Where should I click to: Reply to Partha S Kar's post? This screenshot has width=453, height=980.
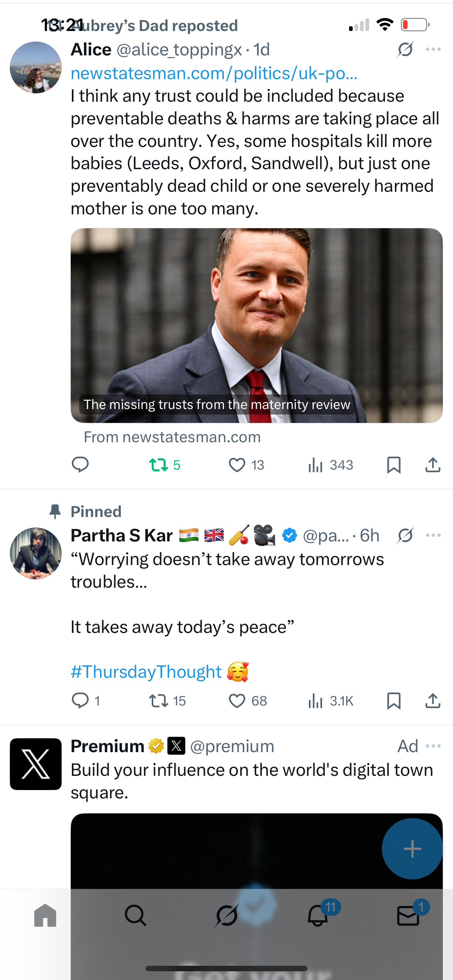click(80, 700)
